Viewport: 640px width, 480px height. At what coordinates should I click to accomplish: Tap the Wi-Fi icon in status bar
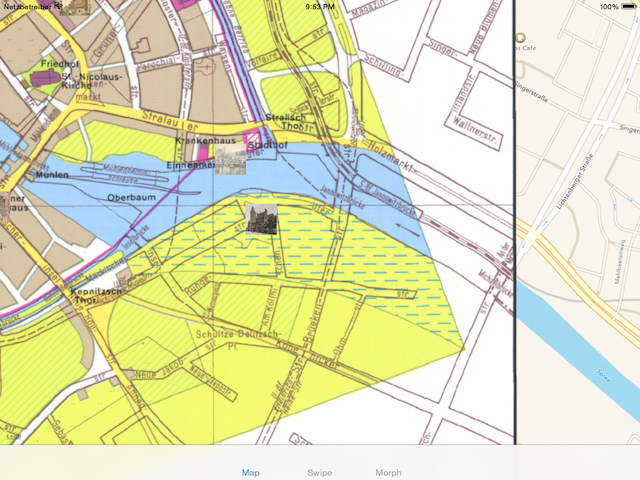point(58,7)
